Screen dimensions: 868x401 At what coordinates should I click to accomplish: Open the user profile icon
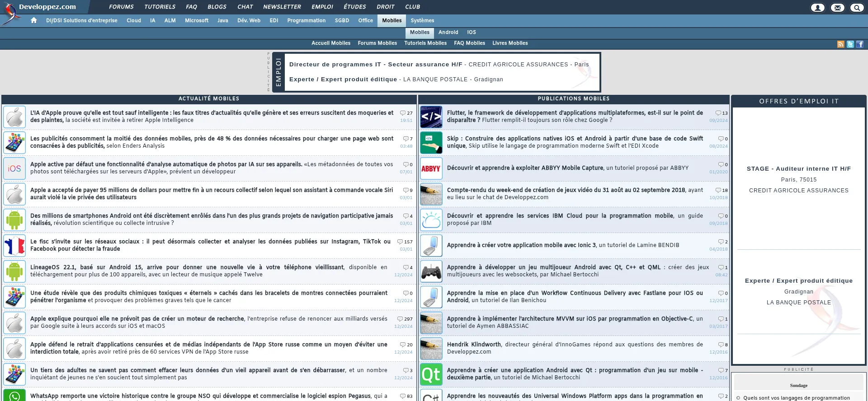817,7
